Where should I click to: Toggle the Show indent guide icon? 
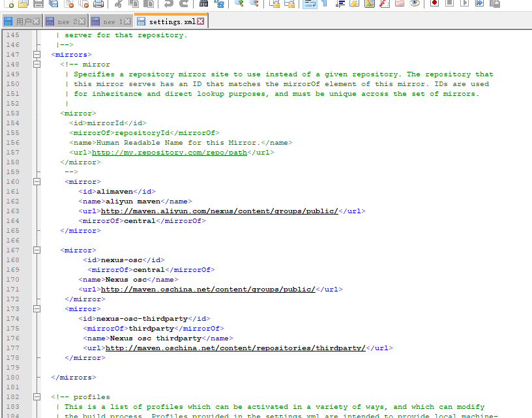(x=340, y=3)
